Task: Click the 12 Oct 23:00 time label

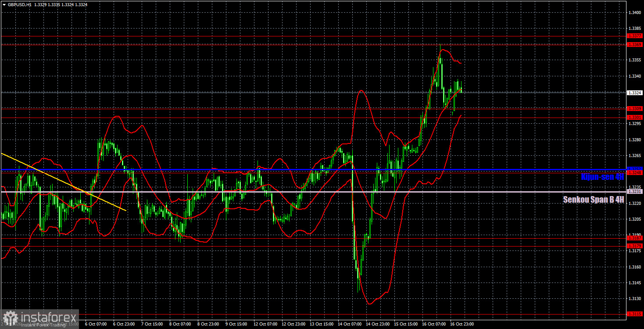Action: [x=293, y=324]
